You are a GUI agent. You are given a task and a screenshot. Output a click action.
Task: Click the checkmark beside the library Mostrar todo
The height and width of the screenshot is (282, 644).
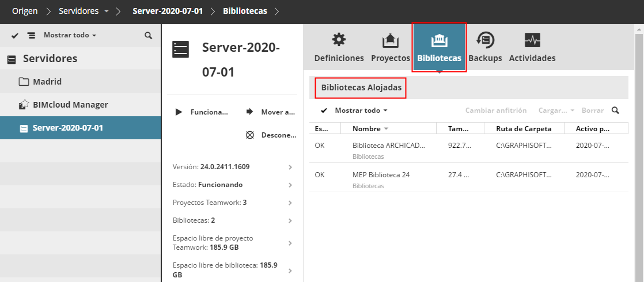click(324, 110)
